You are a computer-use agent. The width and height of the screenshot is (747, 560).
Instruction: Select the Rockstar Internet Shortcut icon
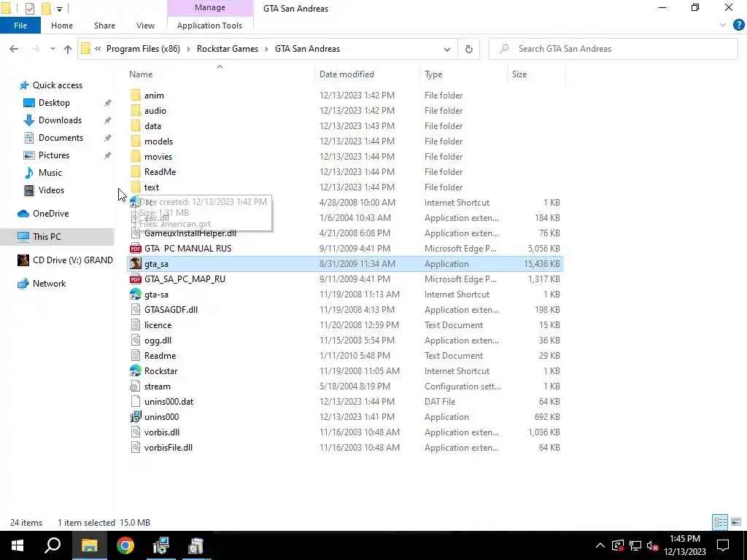click(136, 370)
